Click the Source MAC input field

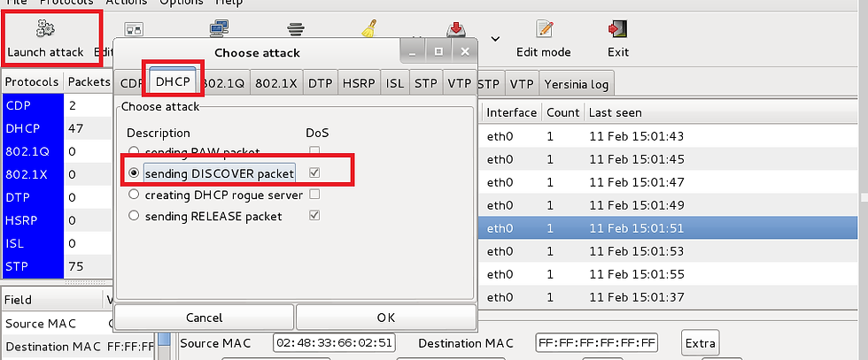point(334,343)
